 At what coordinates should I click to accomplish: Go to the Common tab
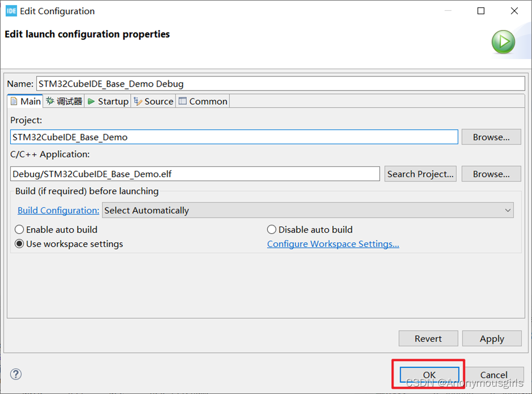coord(203,101)
